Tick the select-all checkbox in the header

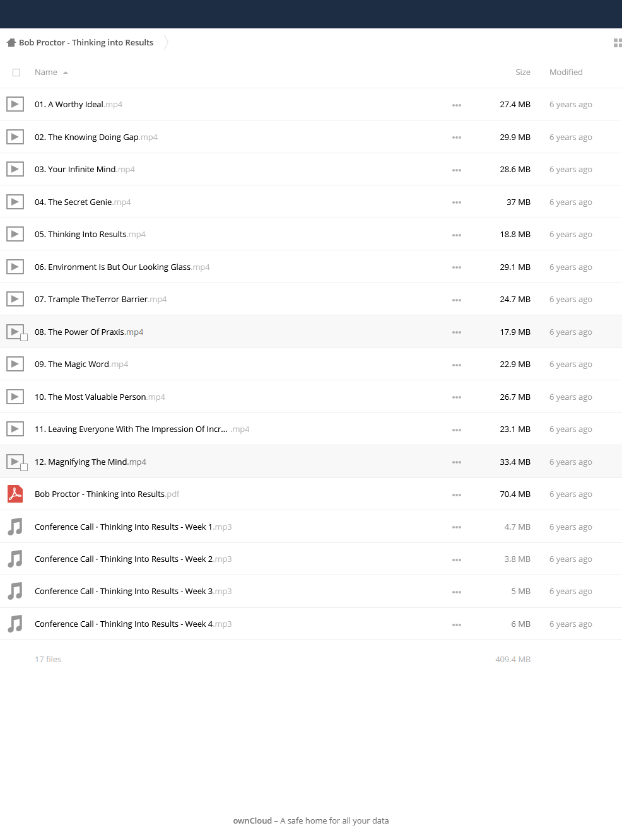click(x=16, y=73)
